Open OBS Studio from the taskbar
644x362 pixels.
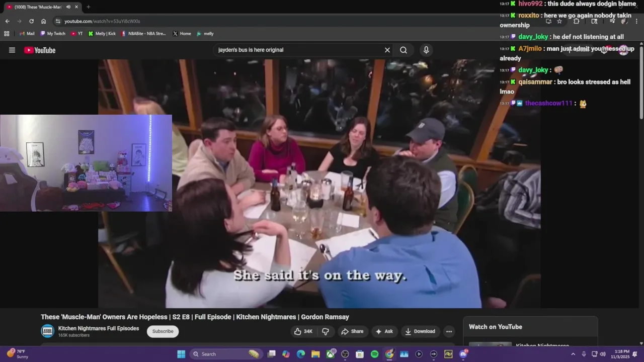[345, 354]
